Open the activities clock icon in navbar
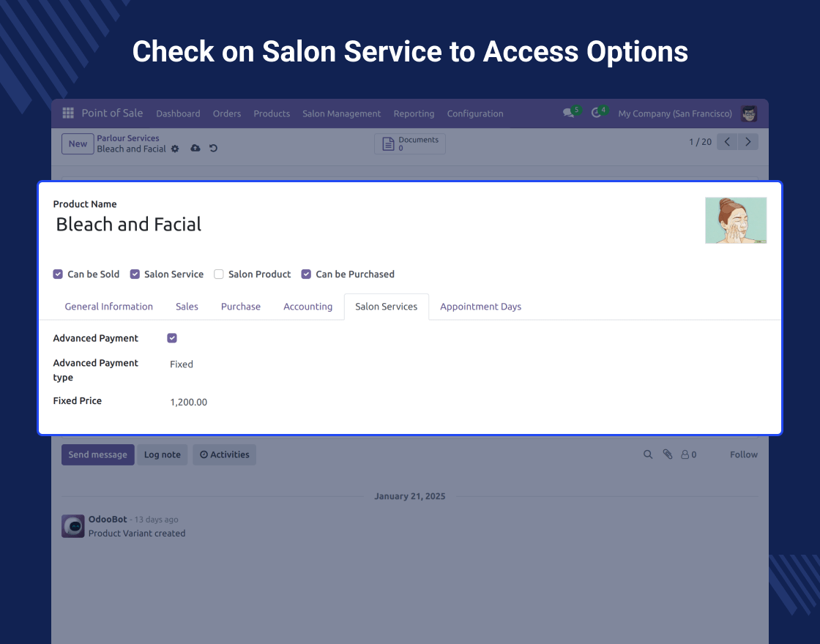 (x=596, y=113)
